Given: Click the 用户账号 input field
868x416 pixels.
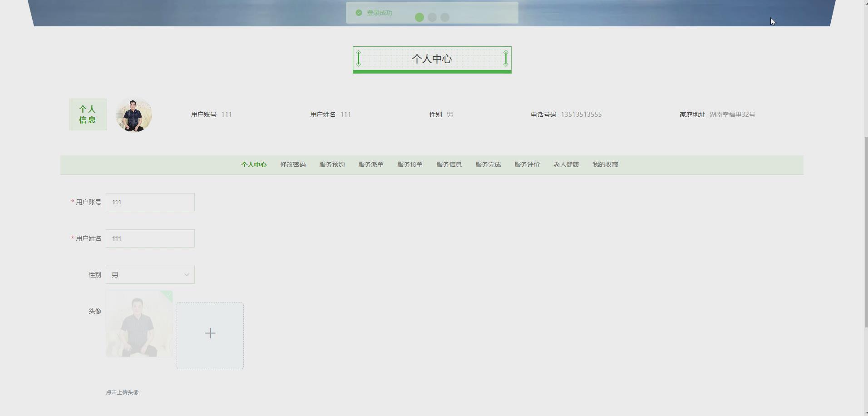Looking at the screenshot, I should [x=150, y=202].
